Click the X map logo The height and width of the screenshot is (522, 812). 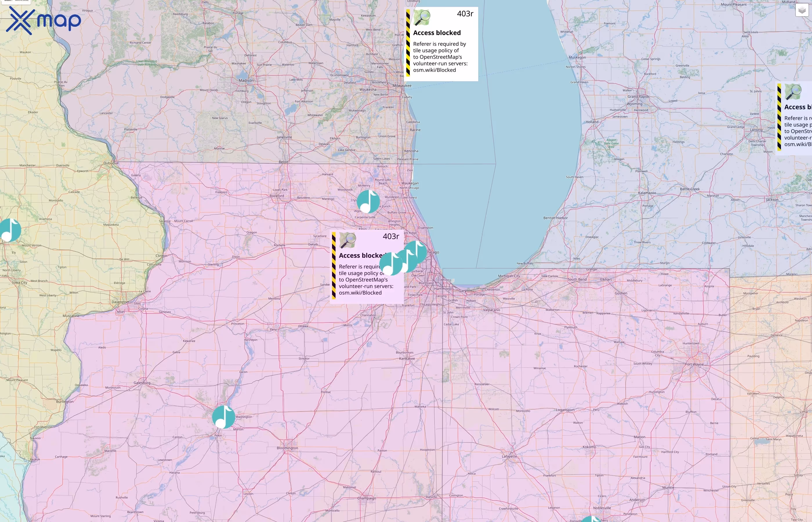coord(43,21)
